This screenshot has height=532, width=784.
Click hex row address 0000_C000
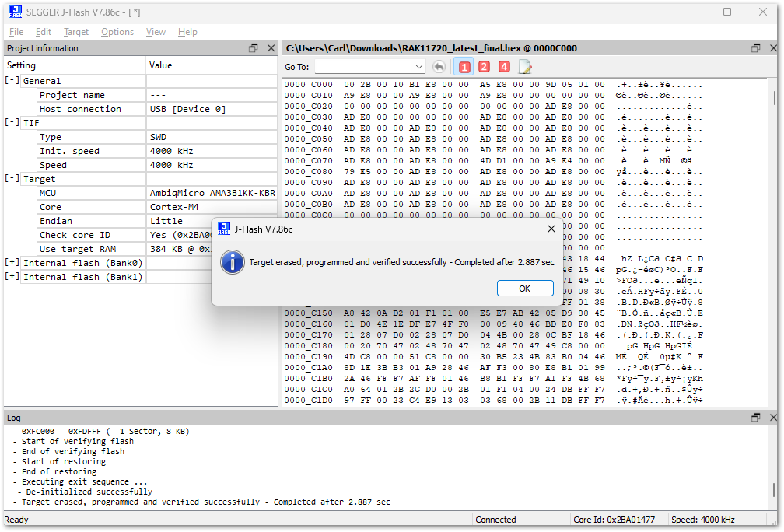(308, 85)
